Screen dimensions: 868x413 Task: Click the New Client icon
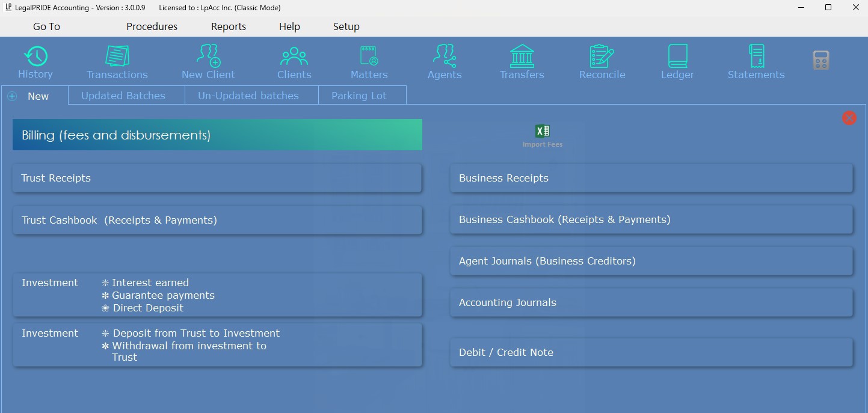coord(208,57)
